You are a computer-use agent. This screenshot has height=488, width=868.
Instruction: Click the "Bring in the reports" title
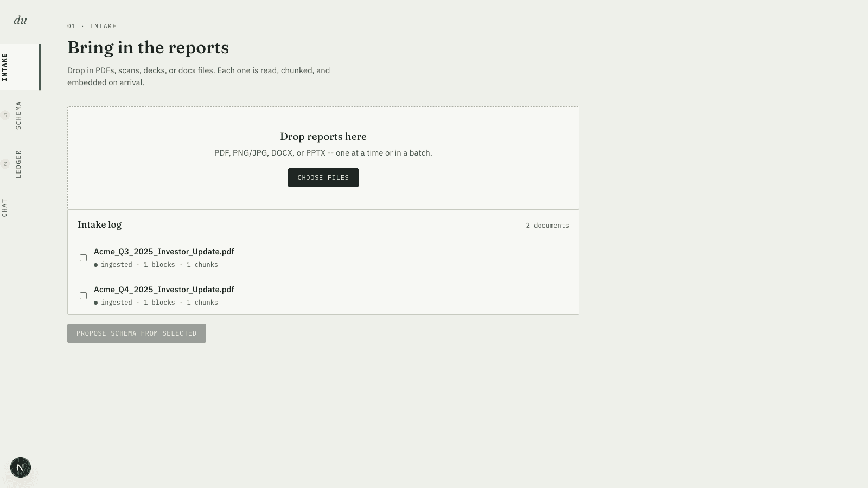[x=148, y=48]
